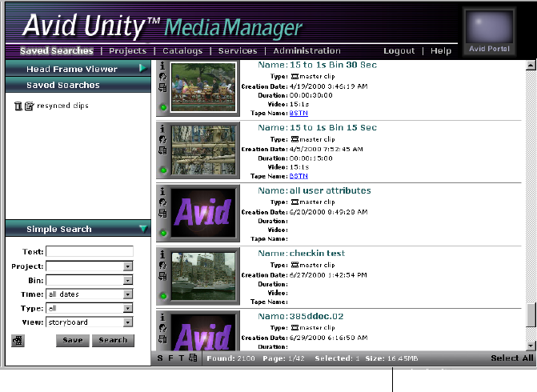Open info for 15 to 1s Bin 30 Sec
Viewport: 537px width, 392px height.
click(x=162, y=66)
